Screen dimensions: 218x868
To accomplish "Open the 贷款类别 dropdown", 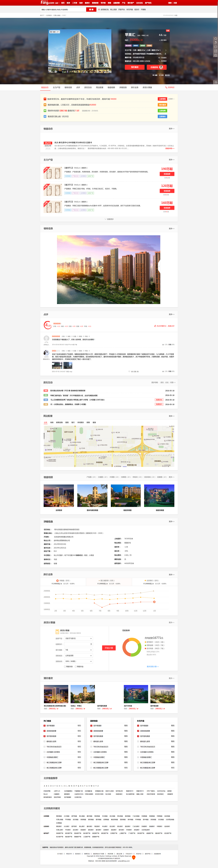I will click(x=78, y=656).
